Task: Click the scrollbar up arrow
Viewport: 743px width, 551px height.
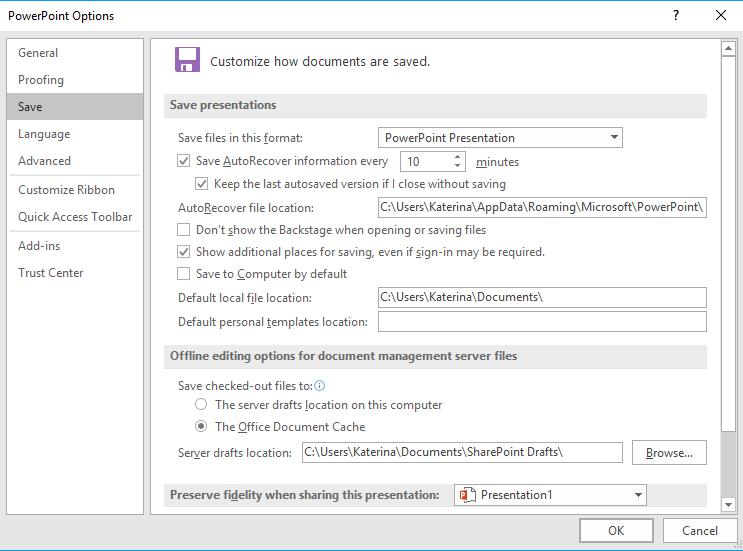Action: (728, 49)
